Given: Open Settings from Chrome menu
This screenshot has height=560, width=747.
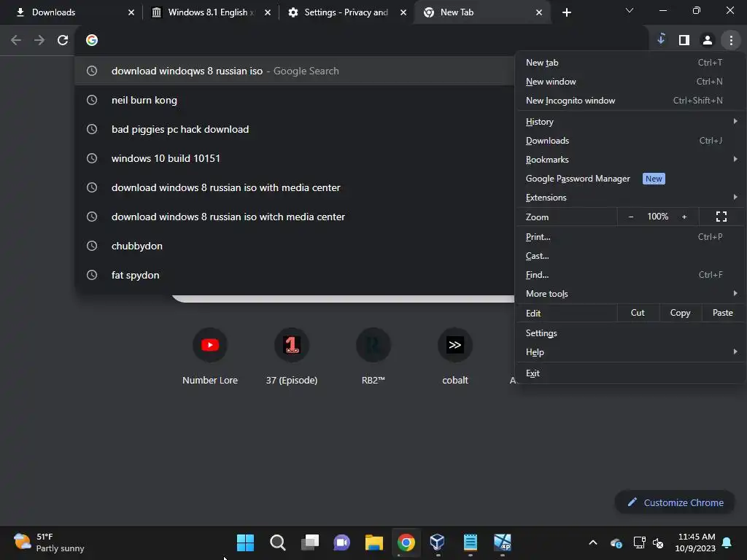Looking at the screenshot, I should (630, 332).
